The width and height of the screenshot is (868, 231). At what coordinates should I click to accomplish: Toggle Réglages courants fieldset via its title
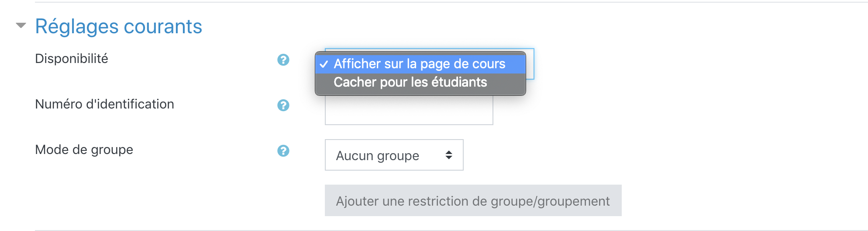pos(118,26)
